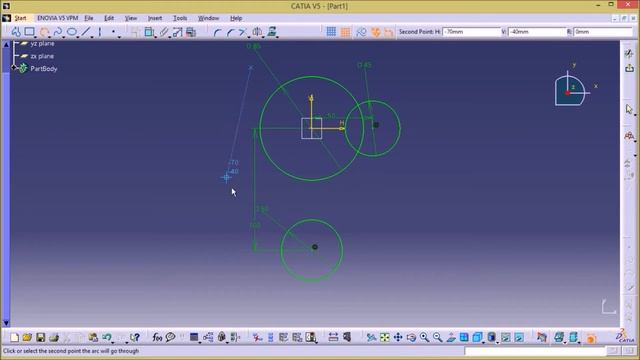Click the Chamfer tool
Viewport: 640px width, 360px height.
tap(230, 32)
